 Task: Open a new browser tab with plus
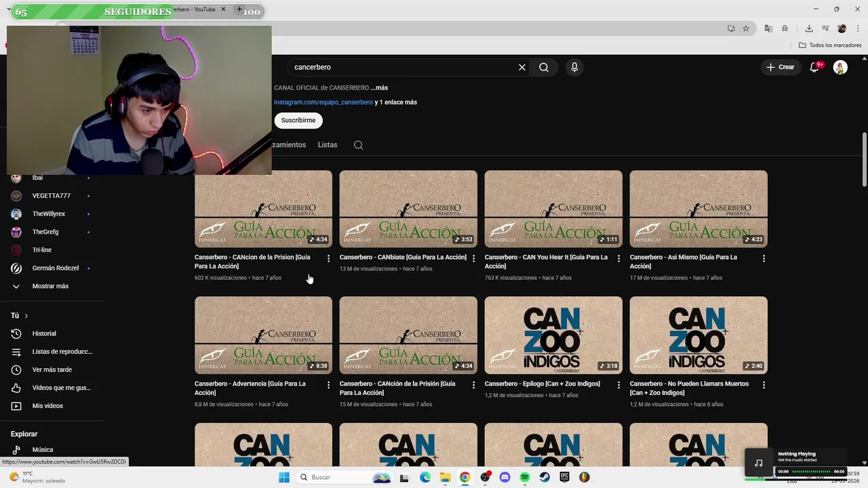click(x=239, y=9)
